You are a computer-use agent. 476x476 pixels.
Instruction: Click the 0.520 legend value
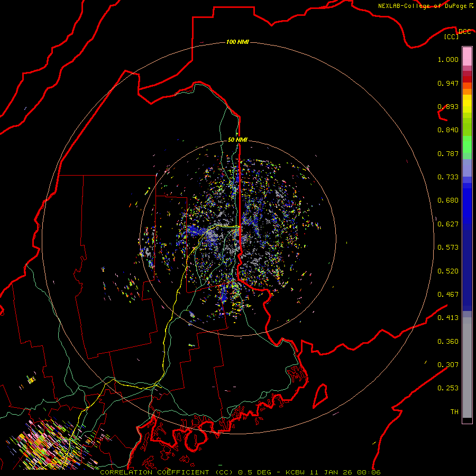click(448, 271)
